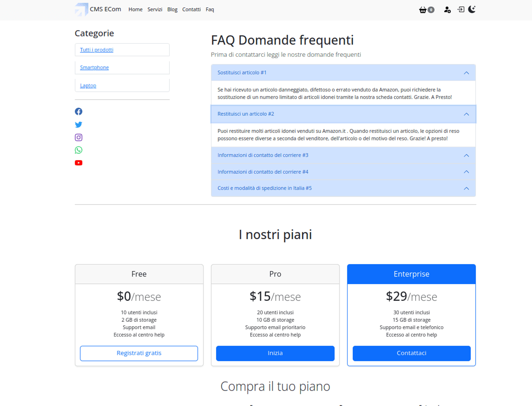
Task: Click the $0/mese price text
Action: (139, 296)
